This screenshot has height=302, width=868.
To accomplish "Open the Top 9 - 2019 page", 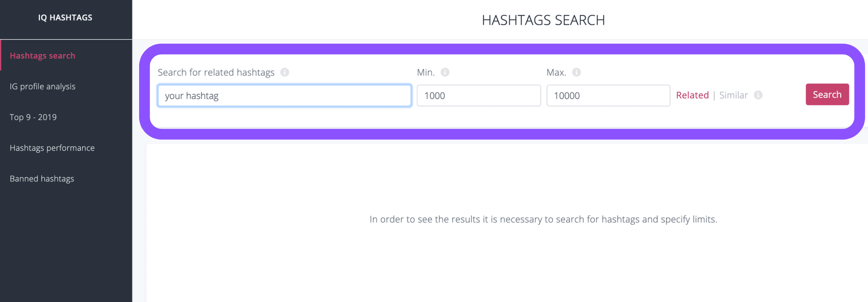I will (x=33, y=117).
